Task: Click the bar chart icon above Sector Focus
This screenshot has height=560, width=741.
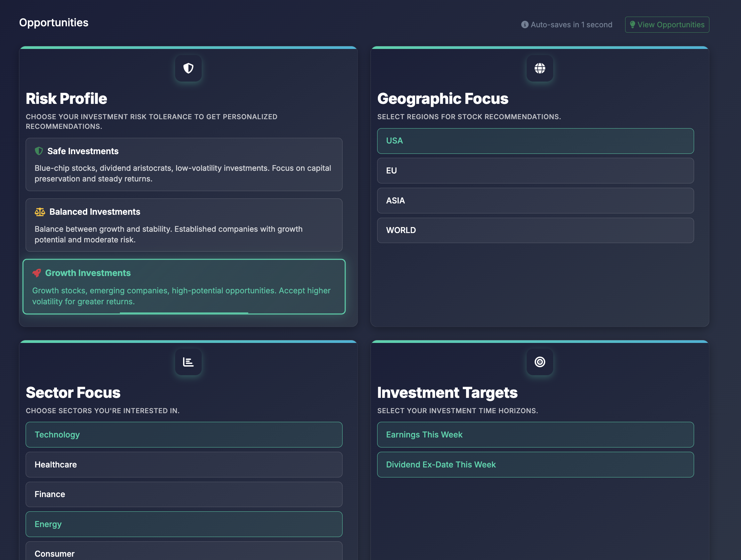Action: click(188, 362)
